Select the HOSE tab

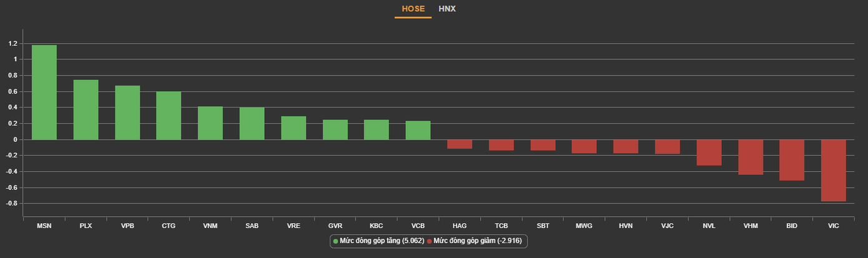413,9
